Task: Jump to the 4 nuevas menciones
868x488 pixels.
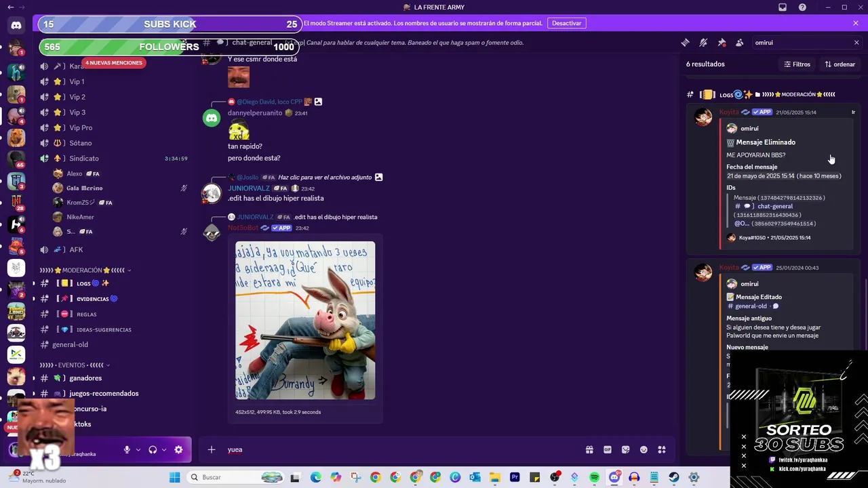Action: 114,63
